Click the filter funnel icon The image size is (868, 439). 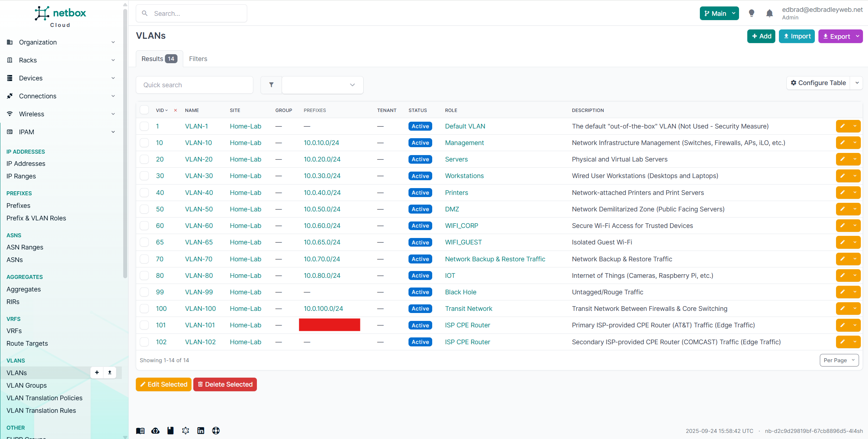(271, 85)
